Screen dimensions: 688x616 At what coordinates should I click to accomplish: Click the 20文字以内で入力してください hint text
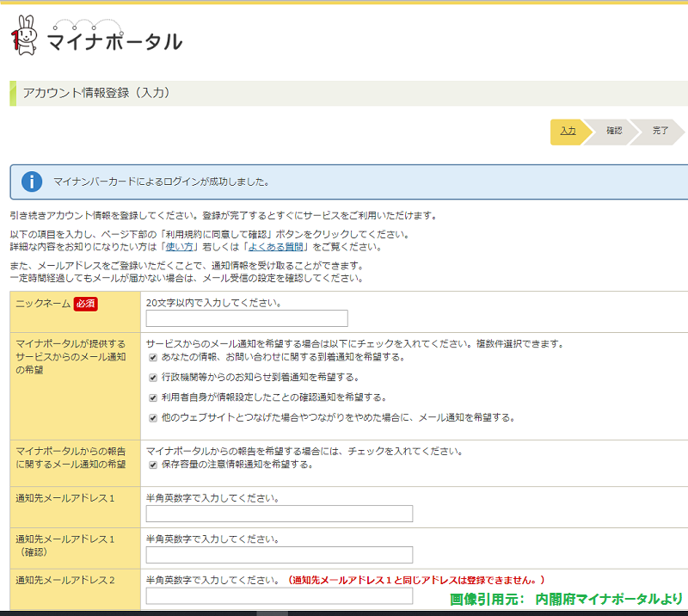(213, 303)
